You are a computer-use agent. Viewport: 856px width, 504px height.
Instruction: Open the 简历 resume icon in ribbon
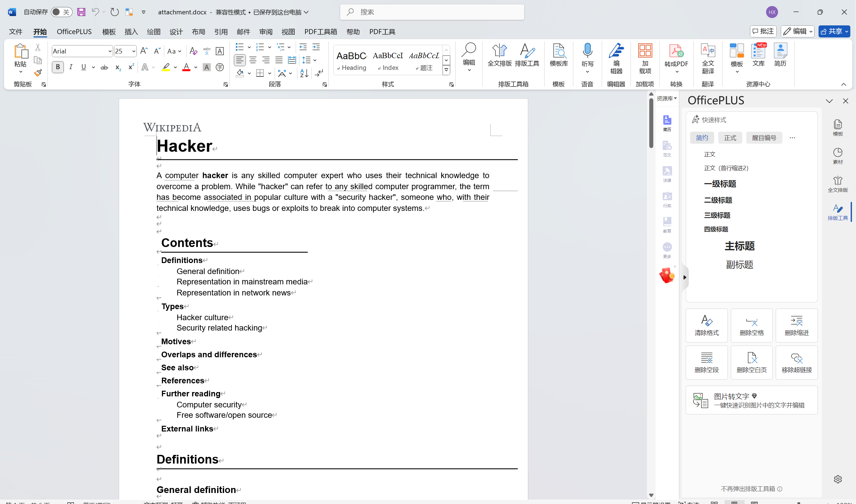pyautogui.click(x=780, y=55)
